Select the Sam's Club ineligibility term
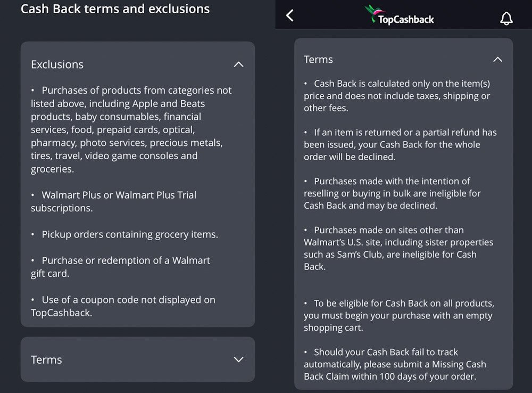The width and height of the screenshot is (532, 393). (398, 248)
